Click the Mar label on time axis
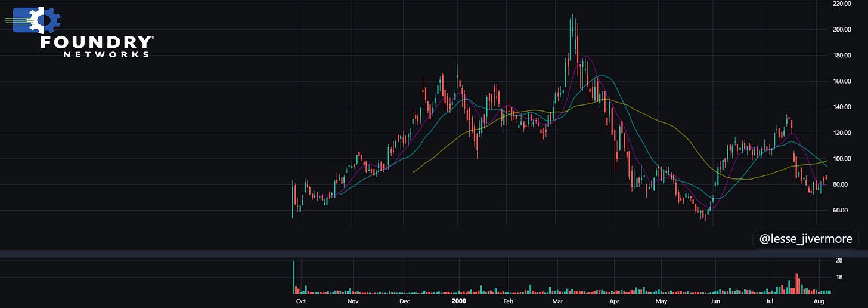The height and width of the screenshot is (308, 868). (557, 301)
